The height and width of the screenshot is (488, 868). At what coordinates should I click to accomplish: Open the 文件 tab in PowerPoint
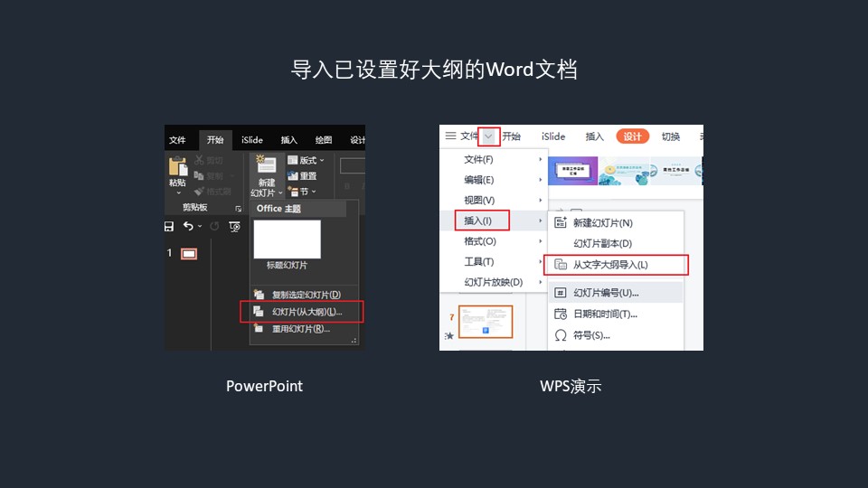tap(177, 140)
